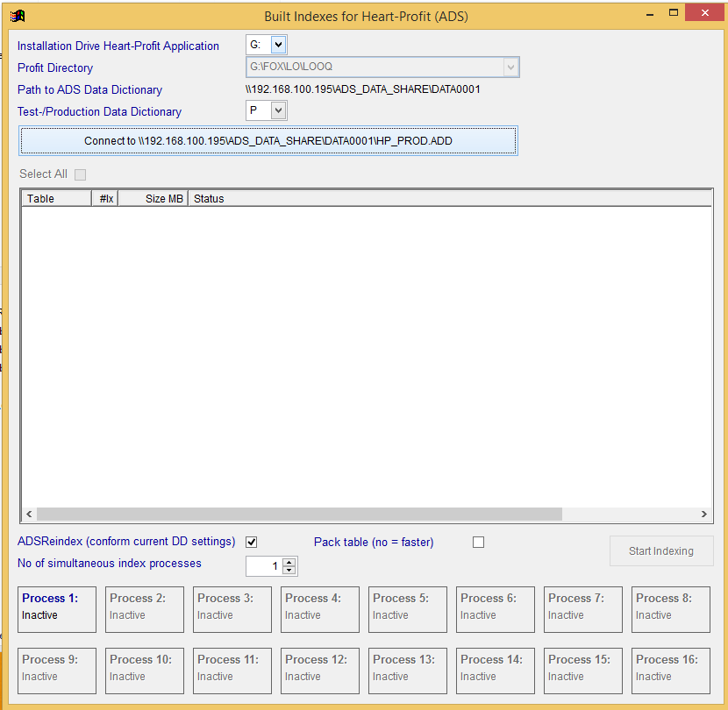Click the Start Indexing button
The image size is (728, 710).
[661, 550]
